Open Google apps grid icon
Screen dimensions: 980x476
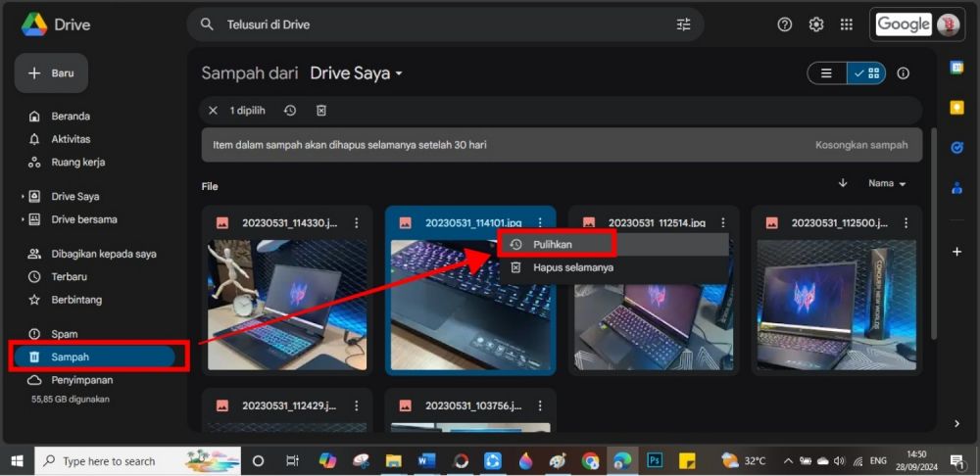coord(847,24)
